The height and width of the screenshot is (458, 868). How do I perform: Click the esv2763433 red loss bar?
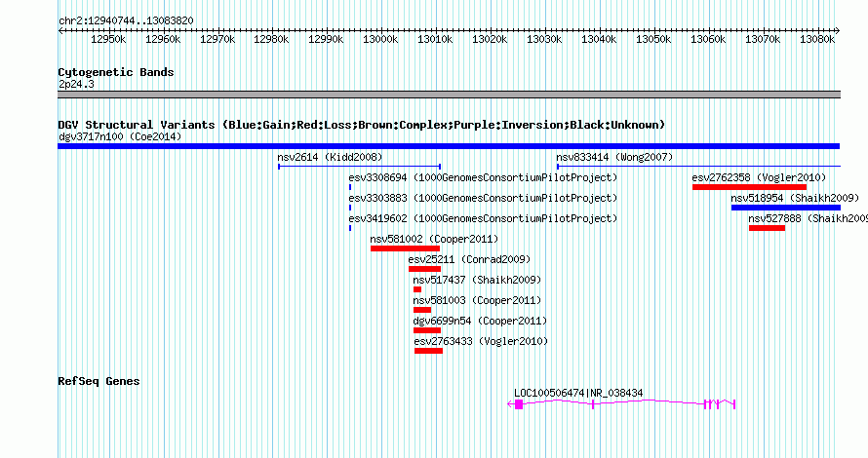[x=428, y=351]
